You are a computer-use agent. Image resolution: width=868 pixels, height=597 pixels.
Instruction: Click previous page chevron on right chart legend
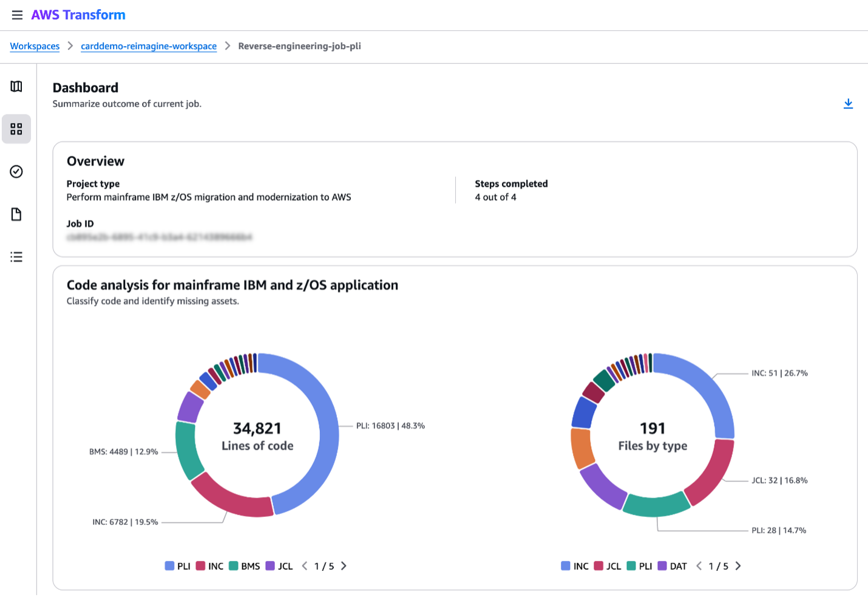[x=698, y=565]
